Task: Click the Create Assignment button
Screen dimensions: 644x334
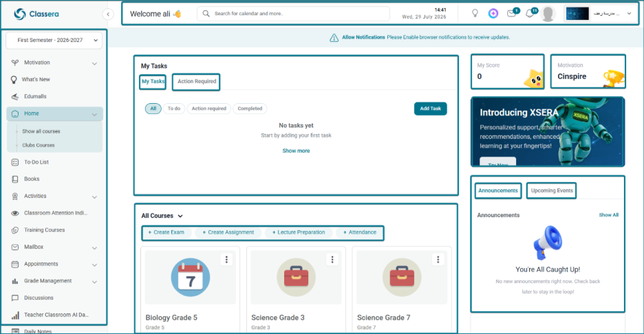Action: pos(228,233)
